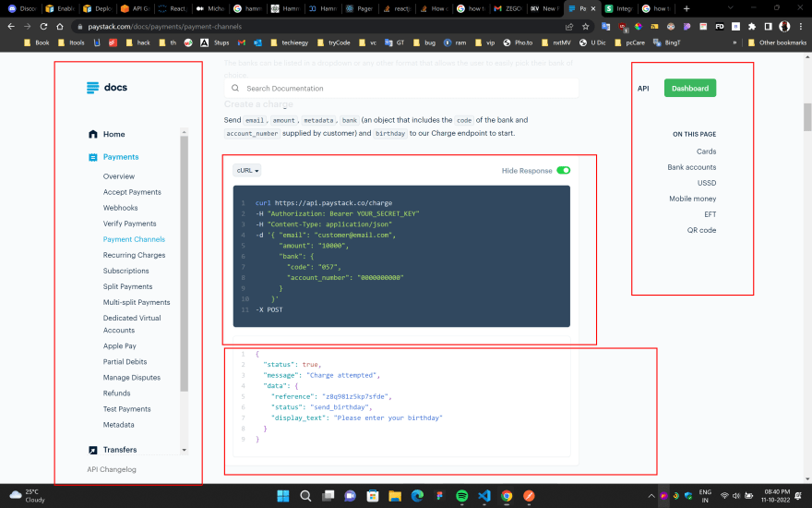Viewport: 812px width, 508px height.
Task: Open the Overview sidebar item
Action: 119,176
